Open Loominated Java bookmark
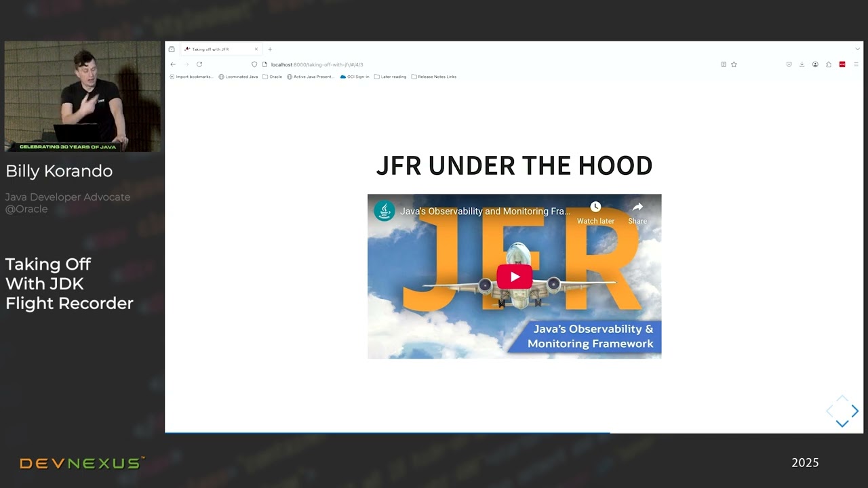 pos(238,77)
